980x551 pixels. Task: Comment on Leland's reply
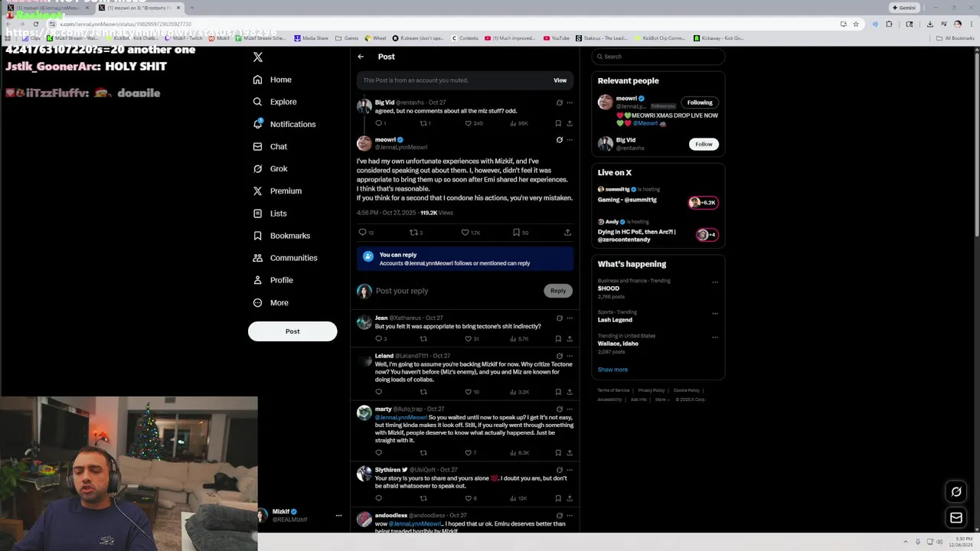click(378, 392)
